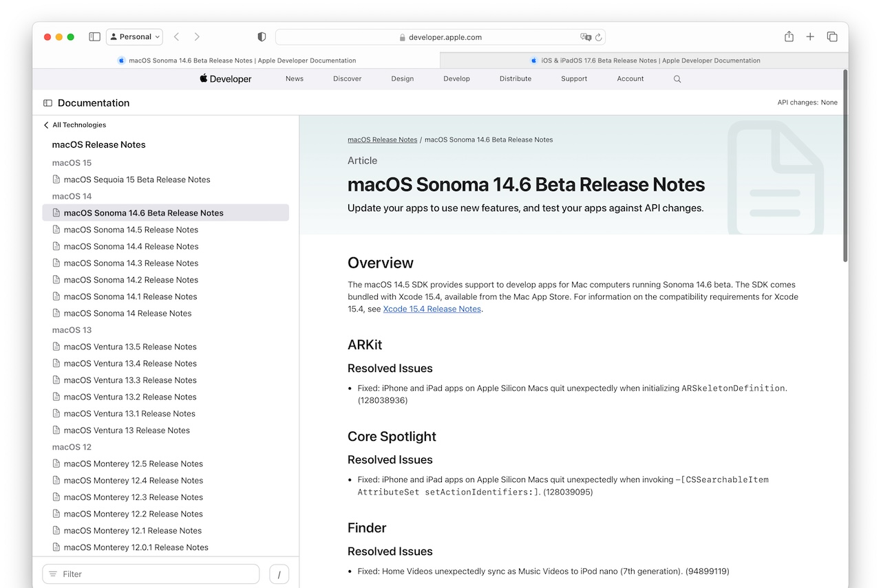Open macOS Monterey 12.3 Release Notes
This screenshot has width=881, height=588.
pos(134,497)
